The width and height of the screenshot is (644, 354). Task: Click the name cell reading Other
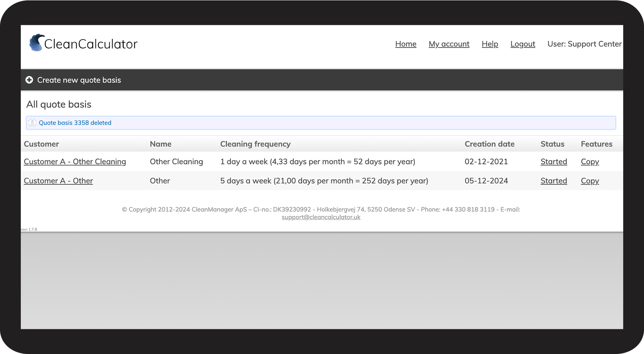(160, 181)
